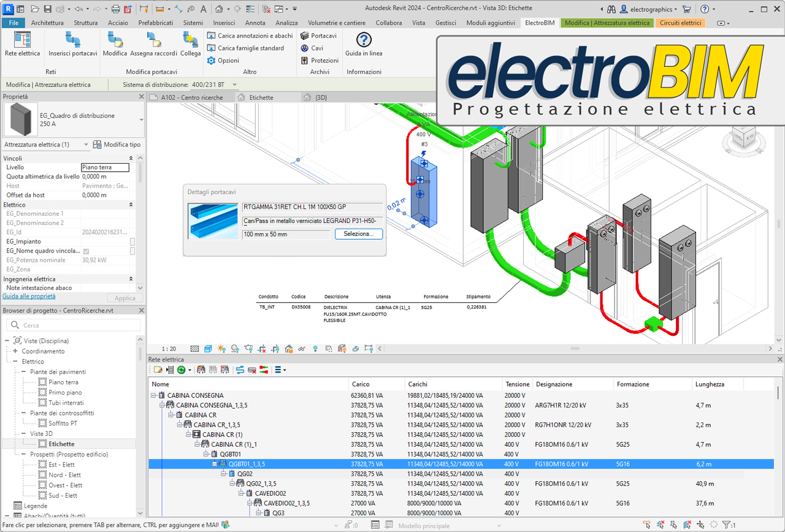The height and width of the screenshot is (532, 785).
Task: Open the Rete elettrica tool
Action: [22, 45]
